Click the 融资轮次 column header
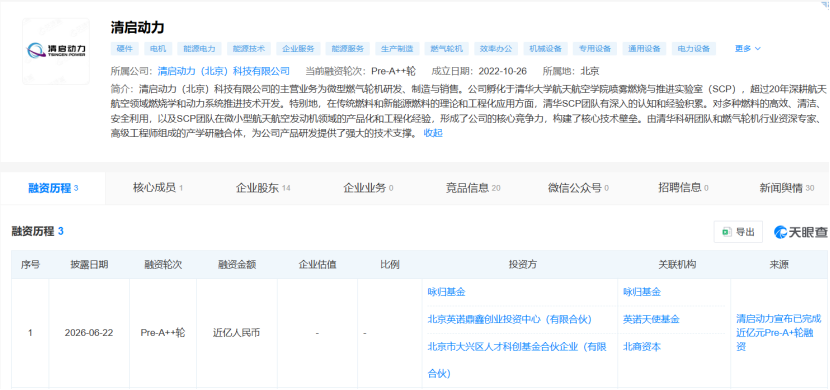 tap(163, 265)
